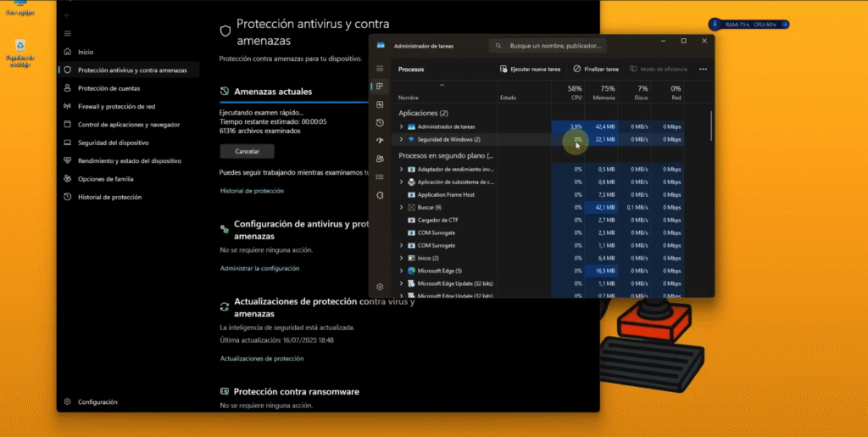Image resolution: width=868 pixels, height=437 pixels.
Task: Open Services icon in Task Manager sidebar
Action: pos(380,195)
